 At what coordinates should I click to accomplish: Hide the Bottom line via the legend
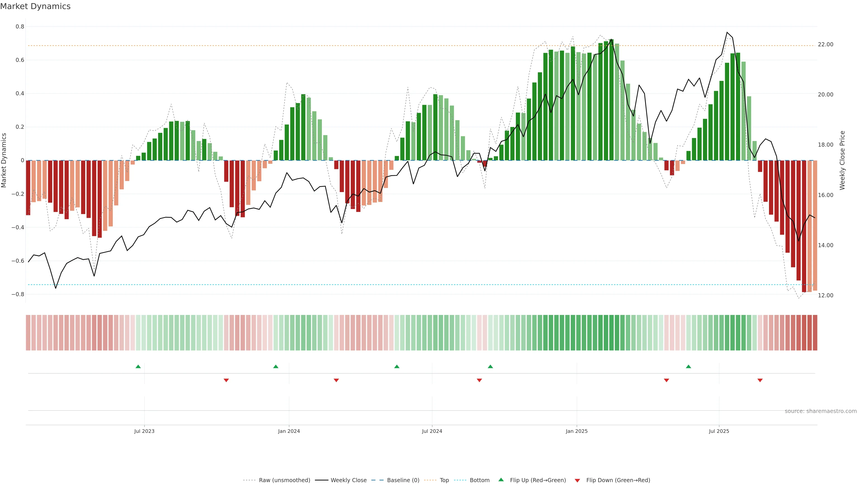pos(479,480)
